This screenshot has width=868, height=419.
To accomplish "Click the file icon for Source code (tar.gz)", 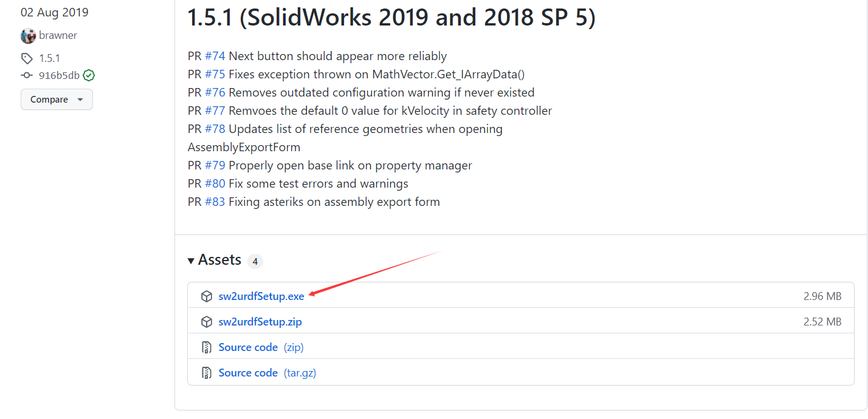I will click(x=207, y=373).
